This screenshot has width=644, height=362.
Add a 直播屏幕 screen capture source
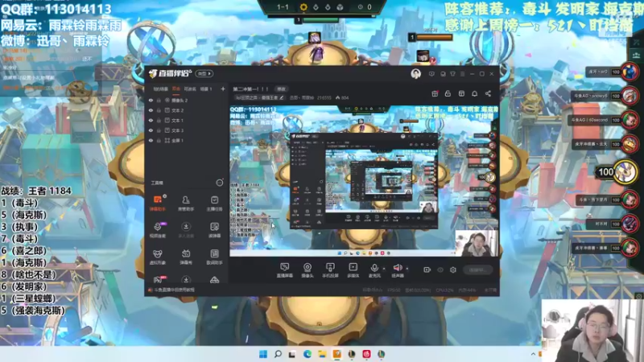(285, 270)
